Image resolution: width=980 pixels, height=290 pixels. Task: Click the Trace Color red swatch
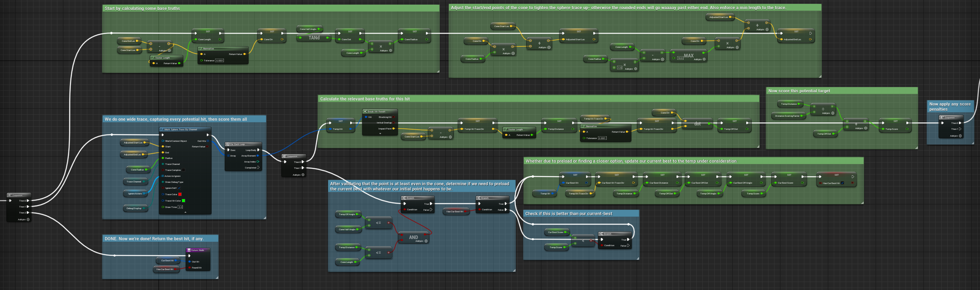coord(180,194)
